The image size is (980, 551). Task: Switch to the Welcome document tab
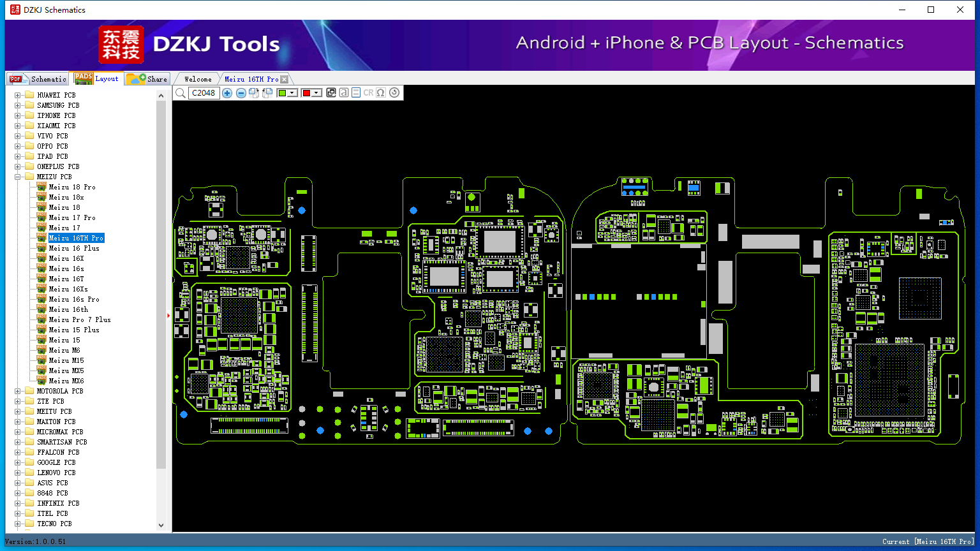point(198,79)
